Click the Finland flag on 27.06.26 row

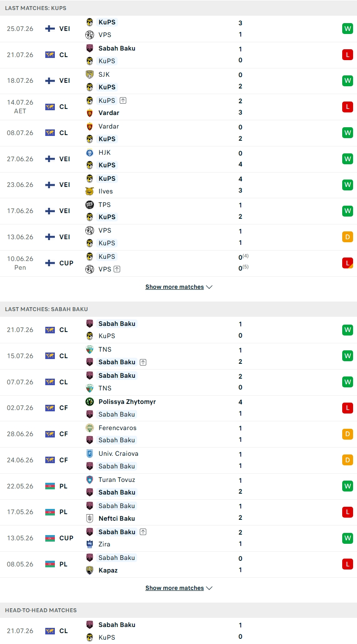[50, 159]
